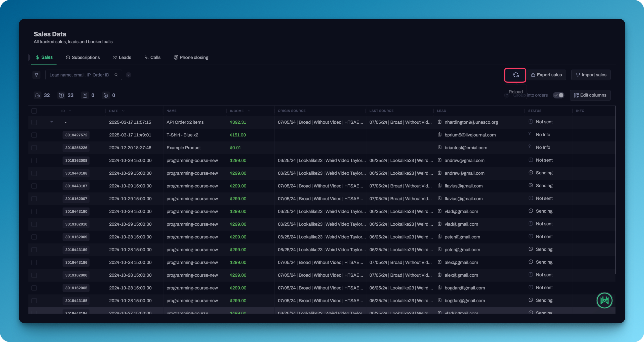The image size is (644, 342).
Task: Open the filter funnel icon
Action: point(36,75)
